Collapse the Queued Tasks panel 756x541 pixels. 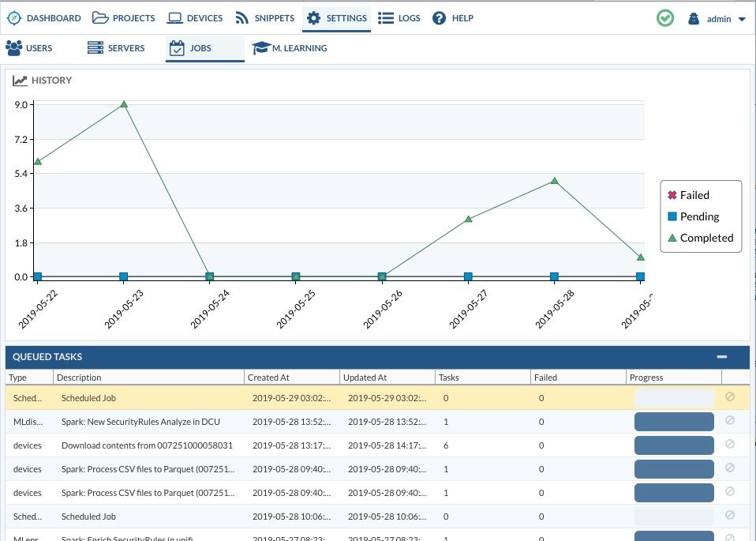click(721, 357)
